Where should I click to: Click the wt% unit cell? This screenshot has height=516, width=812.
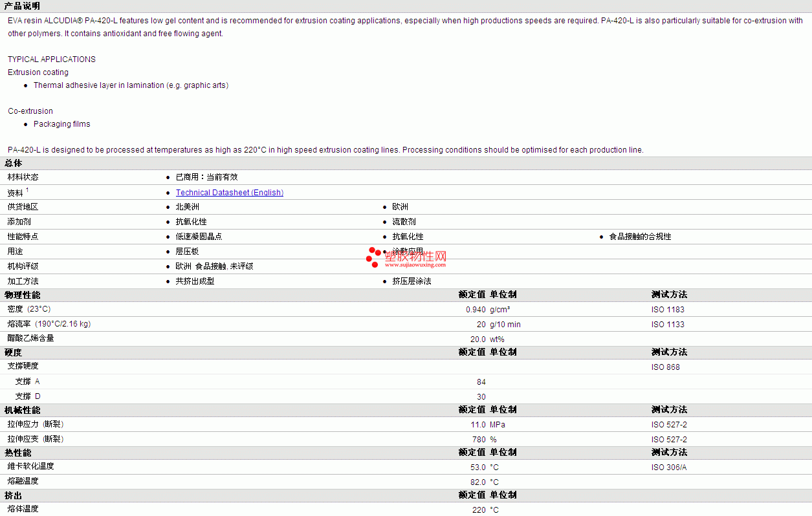[497, 339]
